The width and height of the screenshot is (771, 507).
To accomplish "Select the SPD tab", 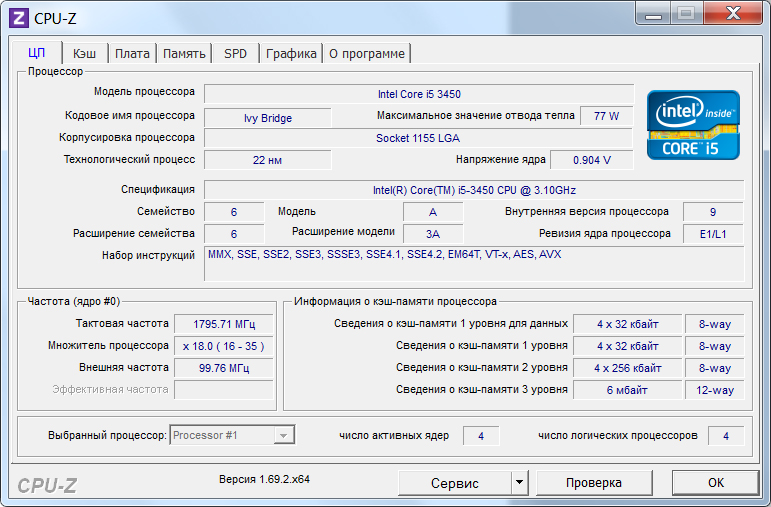I will (235, 54).
